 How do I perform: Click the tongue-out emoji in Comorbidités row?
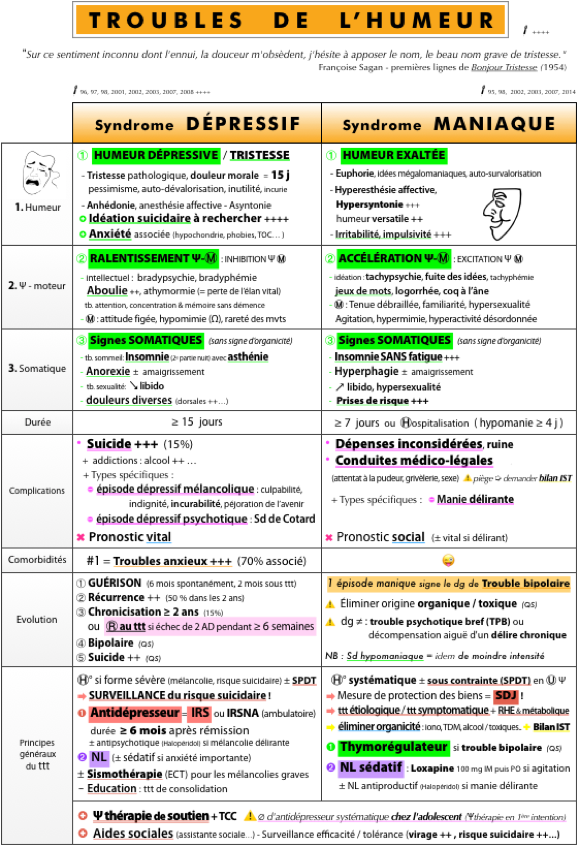(x=448, y=561)
